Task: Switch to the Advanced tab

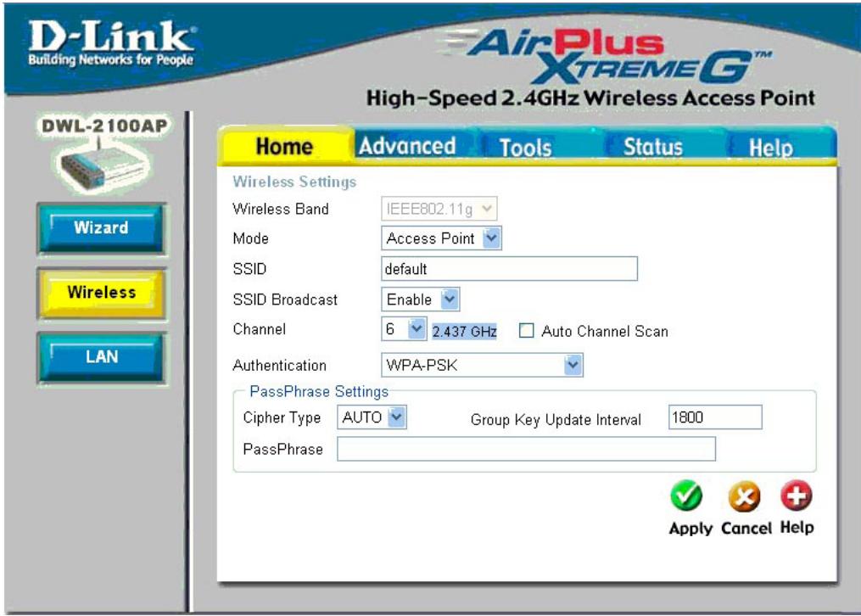Action: [407, 146]
